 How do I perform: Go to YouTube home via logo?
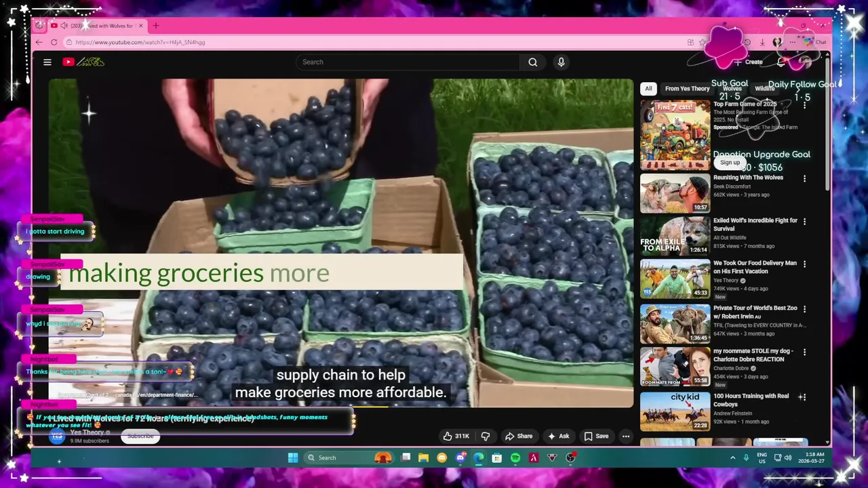83,62
